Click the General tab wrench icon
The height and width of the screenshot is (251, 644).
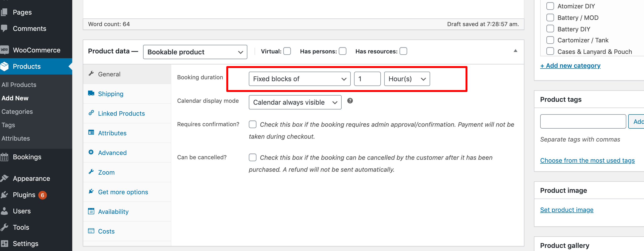coord(91,74)
